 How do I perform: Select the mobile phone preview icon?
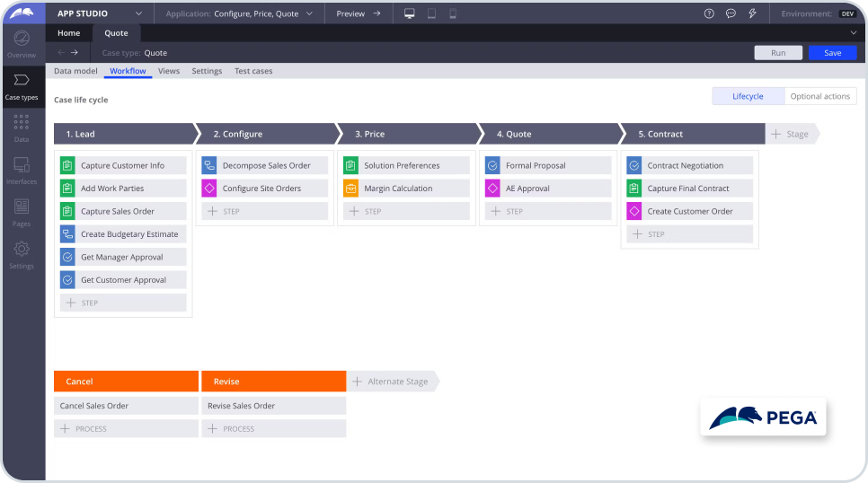tap(452, 13)
